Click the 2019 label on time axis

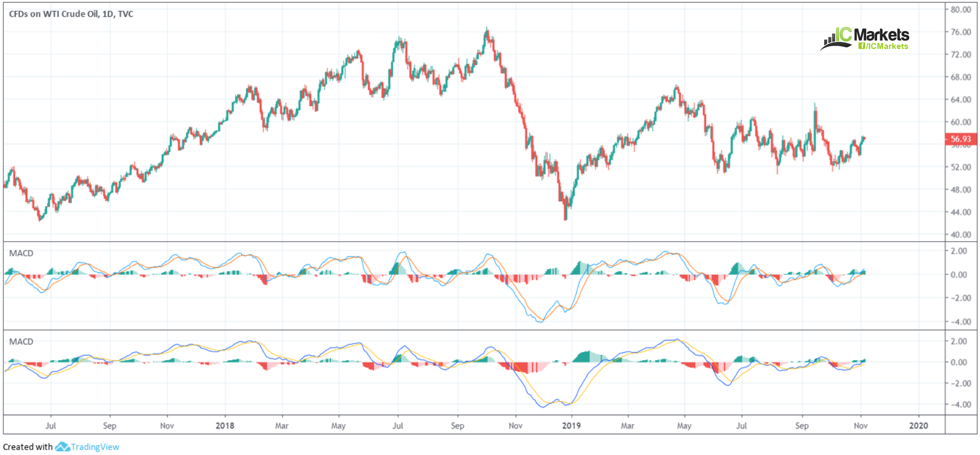point(571,426)
